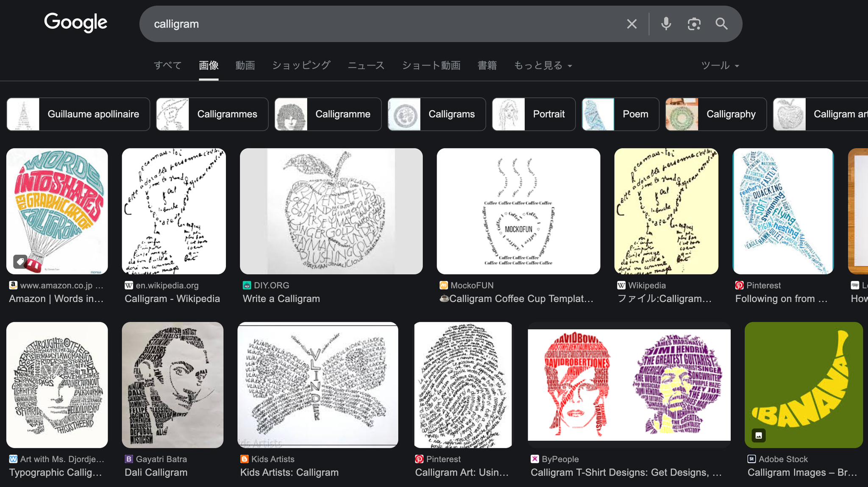Viewport: 868px width, 487px height.
Task: Click the Pinterest favicon under bird image
Action: coord(739,285)
